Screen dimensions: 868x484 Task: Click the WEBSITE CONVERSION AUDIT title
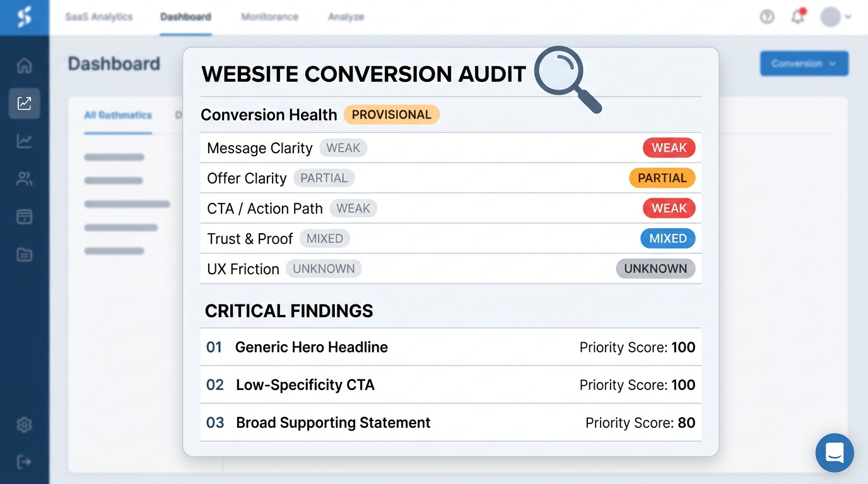tap(363, 74)
